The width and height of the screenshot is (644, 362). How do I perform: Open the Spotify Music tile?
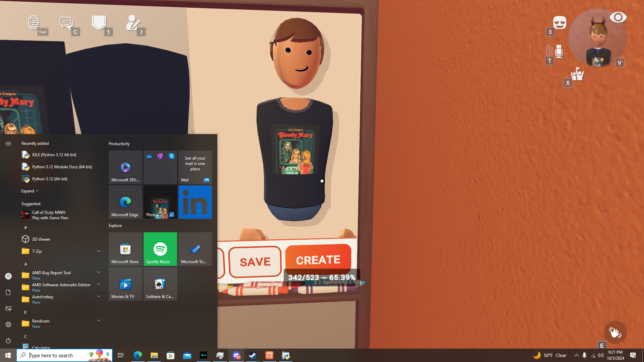tap(160, 249)
